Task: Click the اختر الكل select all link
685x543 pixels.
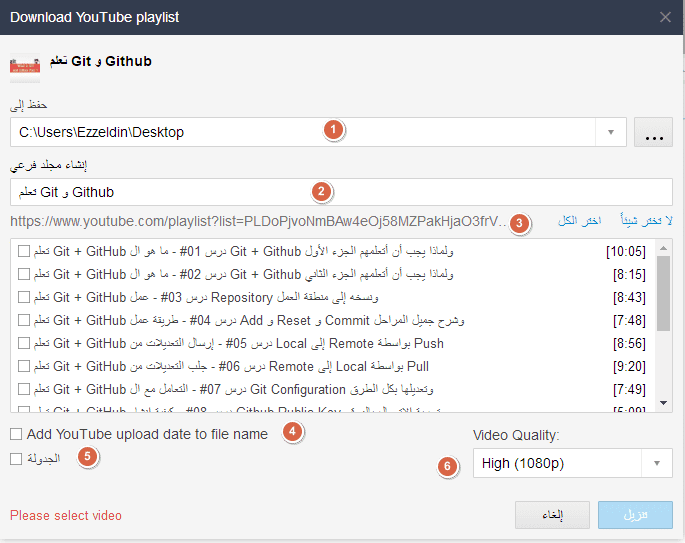Action: [x=579, y=221]
